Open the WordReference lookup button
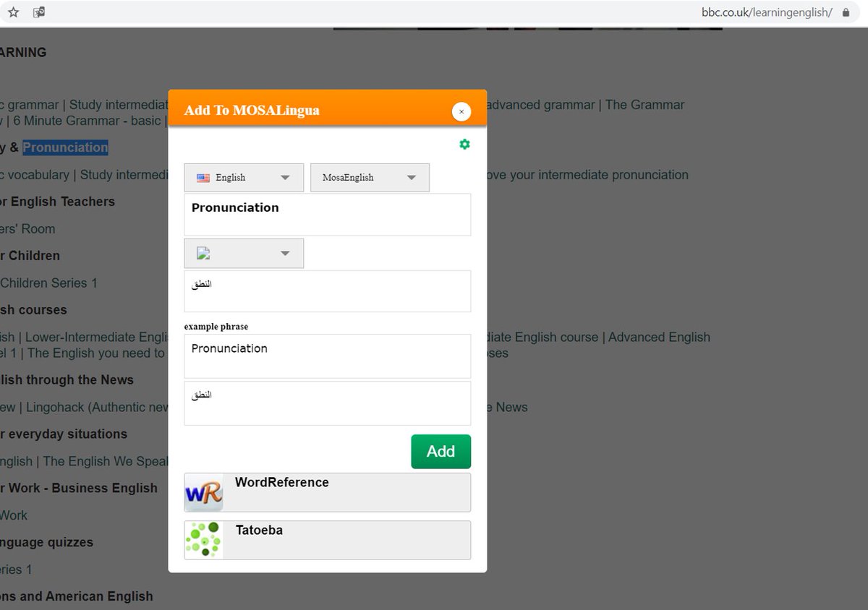Viewport: 868px width, 610px height. coord(328,493)
